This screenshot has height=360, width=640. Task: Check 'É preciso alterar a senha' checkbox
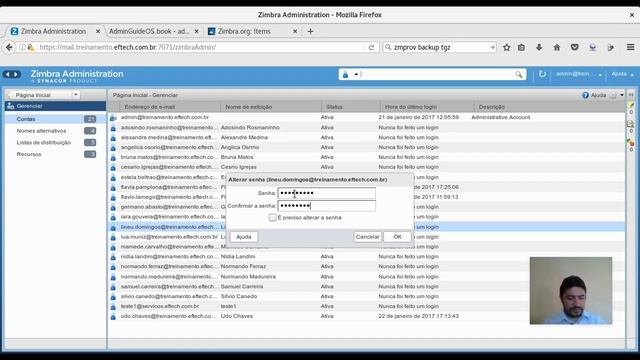click(272, 218)
